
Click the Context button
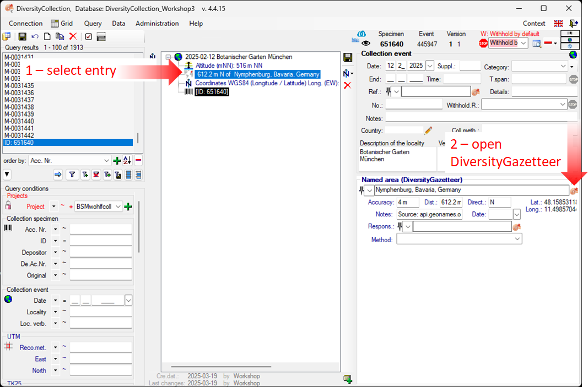(533, 23)
